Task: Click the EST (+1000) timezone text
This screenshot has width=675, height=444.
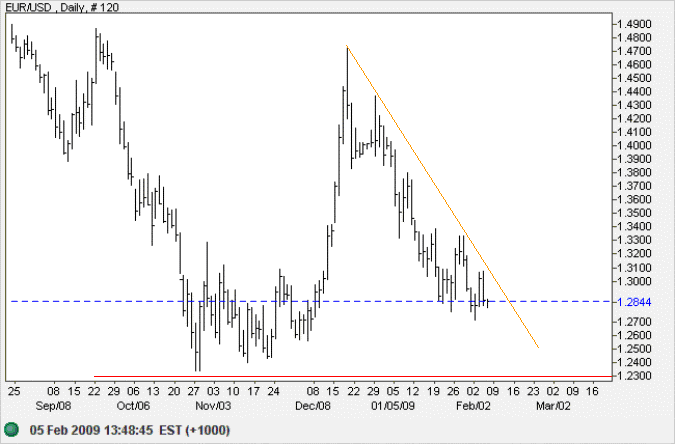Action: [195, 430]
